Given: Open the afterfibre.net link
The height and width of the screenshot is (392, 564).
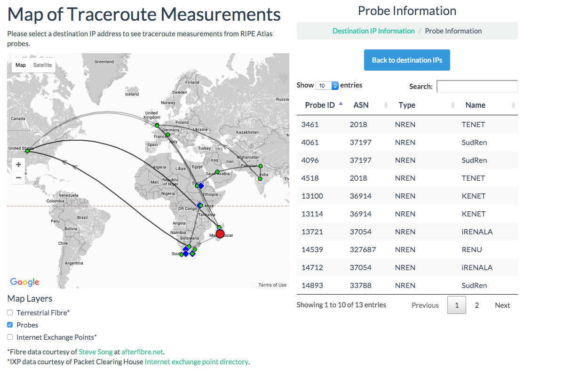Looking at the screenshot, I should tap(142, 352).
